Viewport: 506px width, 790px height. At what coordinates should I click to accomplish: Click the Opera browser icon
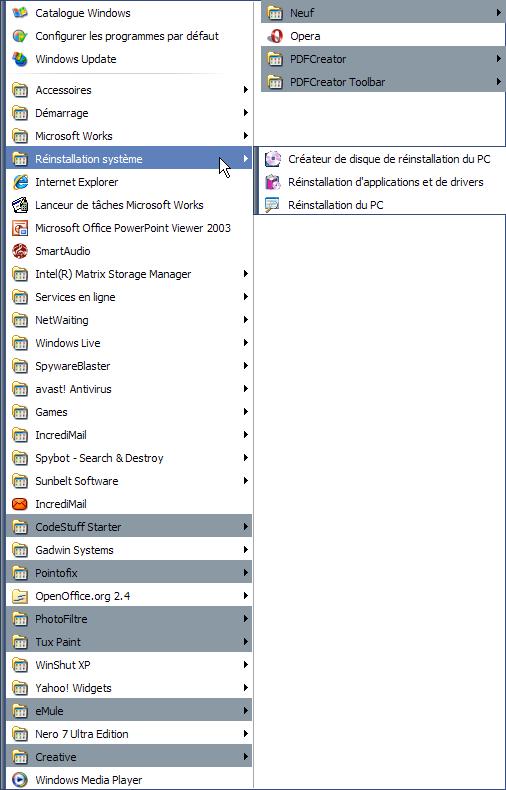[x=275, y=36]
